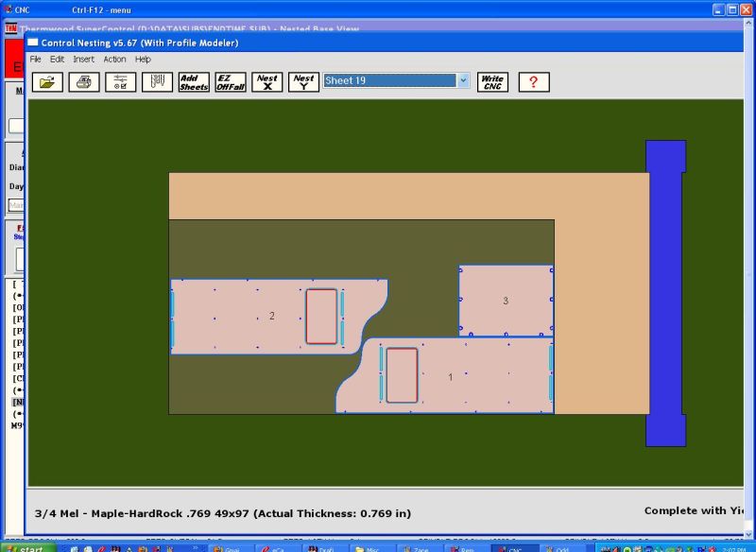Screen dimensions: 756x552
Task: Open the Insert menu
Action: click(x=84, y=60)
